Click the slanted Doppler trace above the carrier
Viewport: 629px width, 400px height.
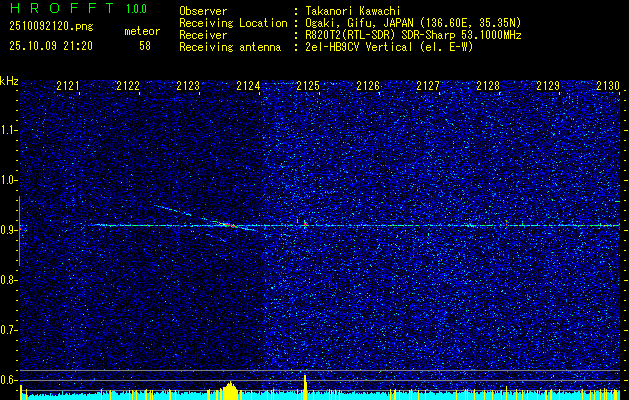(172, 210)
